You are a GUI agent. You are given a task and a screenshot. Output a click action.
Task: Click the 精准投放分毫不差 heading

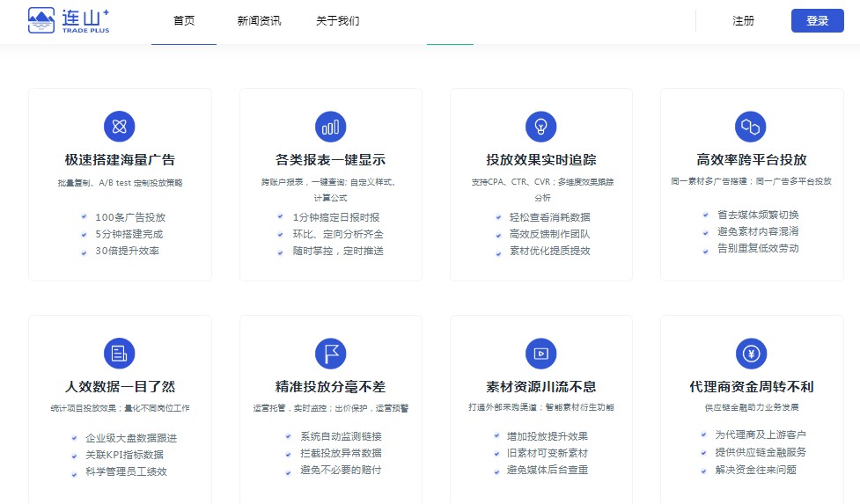330,387
